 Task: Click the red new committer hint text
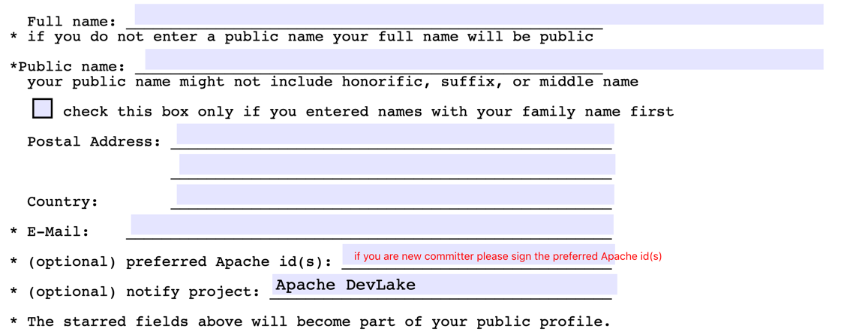pos(508,256)
